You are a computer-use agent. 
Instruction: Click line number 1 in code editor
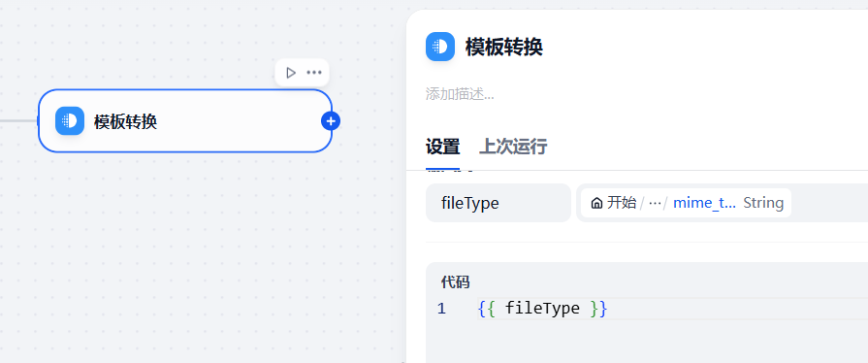click(441, 309)
